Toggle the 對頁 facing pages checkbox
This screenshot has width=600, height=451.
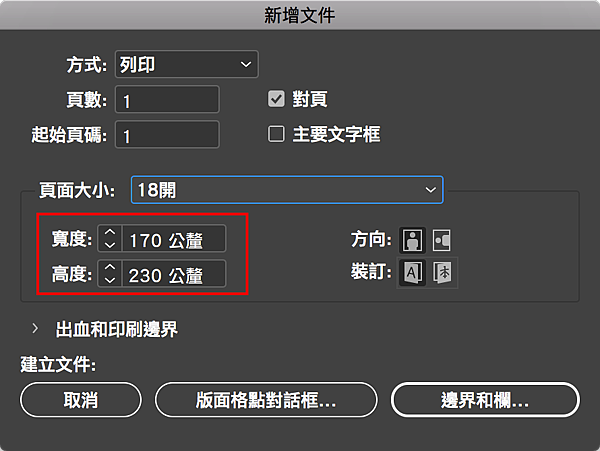pyautogui.click(x=276, y=99)
